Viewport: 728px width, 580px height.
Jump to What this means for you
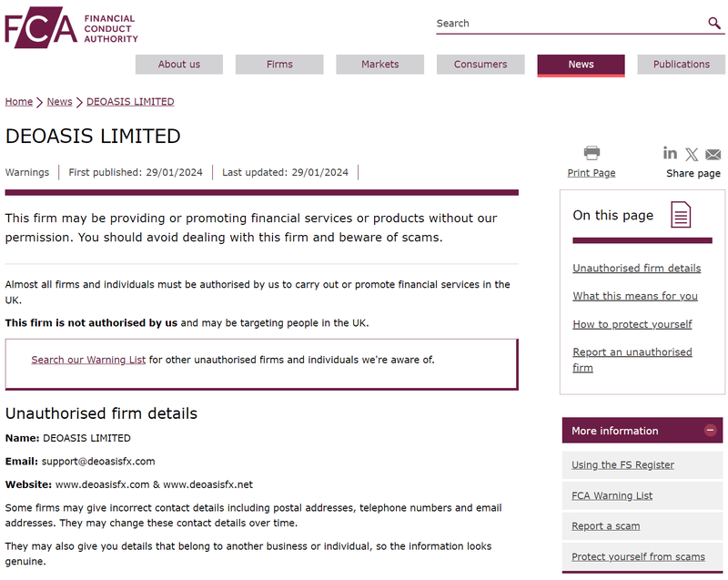pyautogui.click(x=635, y=296)
